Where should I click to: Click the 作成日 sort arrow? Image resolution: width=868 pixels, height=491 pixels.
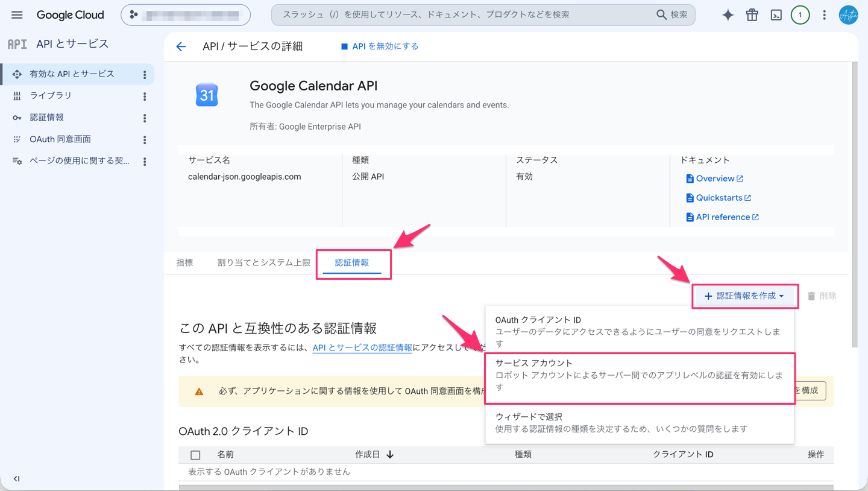coord(390,455)
